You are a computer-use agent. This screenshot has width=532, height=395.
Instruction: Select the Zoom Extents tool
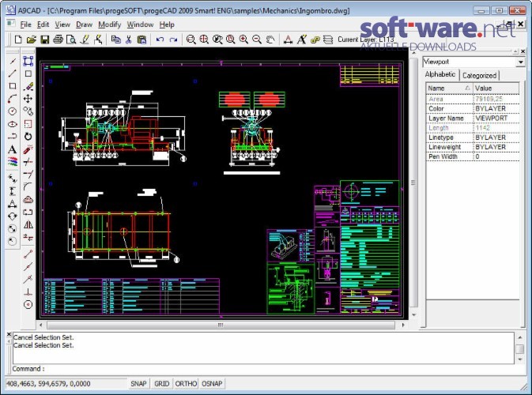[204, 39]
